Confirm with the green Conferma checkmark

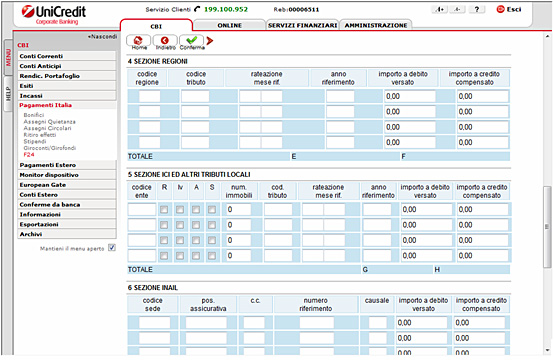[191, 42]
